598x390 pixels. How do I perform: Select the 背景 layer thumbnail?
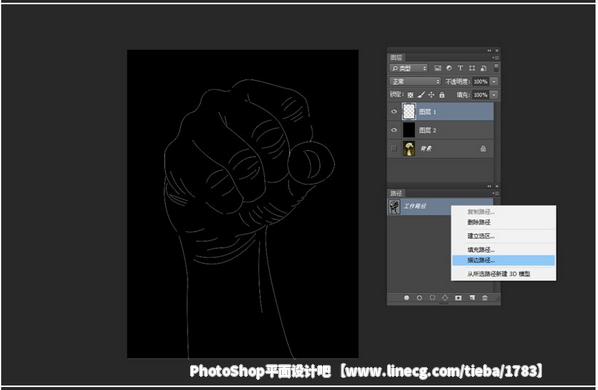click(409, 148)
